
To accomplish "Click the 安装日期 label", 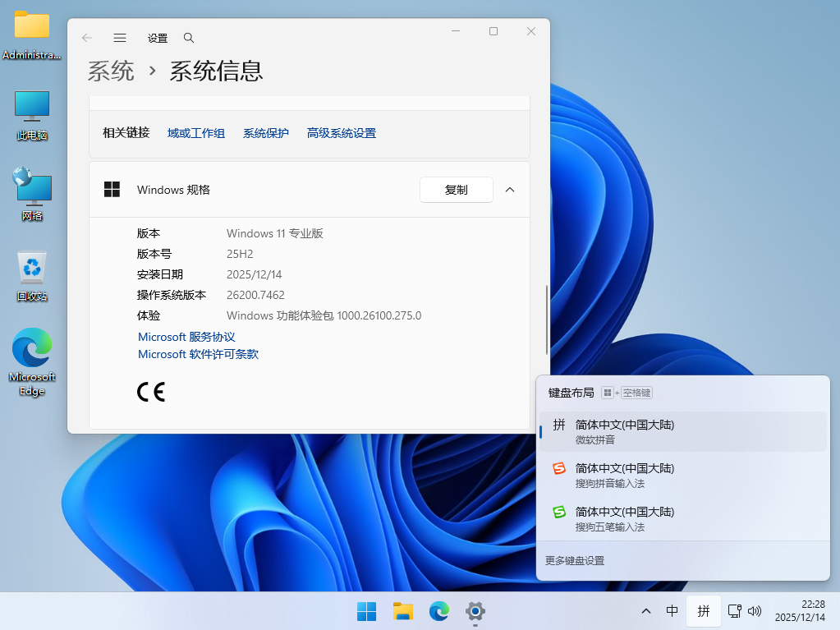I will 159,274.
